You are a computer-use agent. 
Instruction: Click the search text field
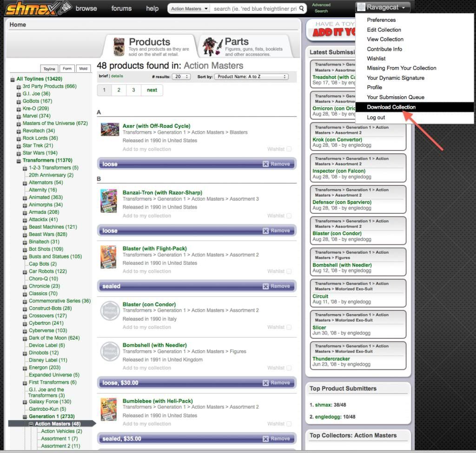click(255, 9)
